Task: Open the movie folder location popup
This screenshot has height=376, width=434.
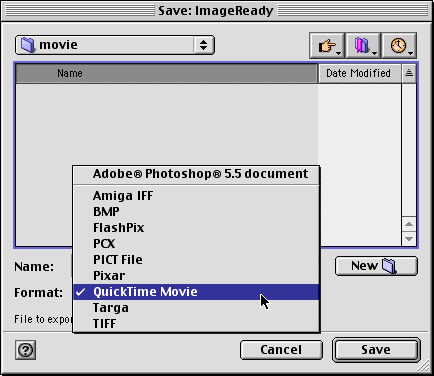Action: (115, 45)
